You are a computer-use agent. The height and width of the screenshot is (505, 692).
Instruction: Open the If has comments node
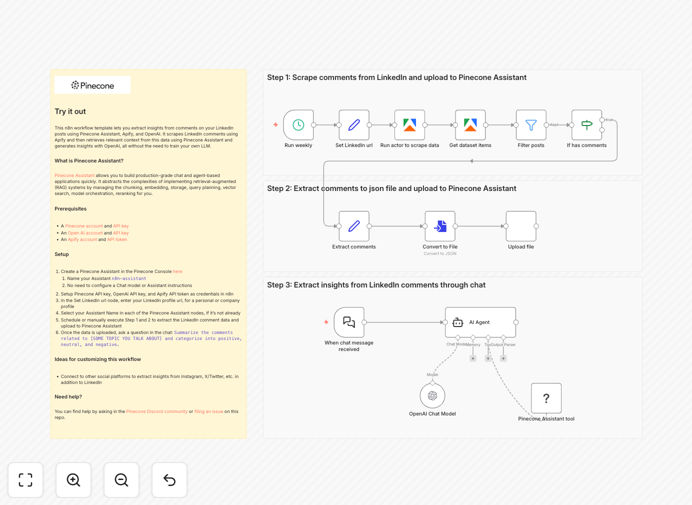587,125
